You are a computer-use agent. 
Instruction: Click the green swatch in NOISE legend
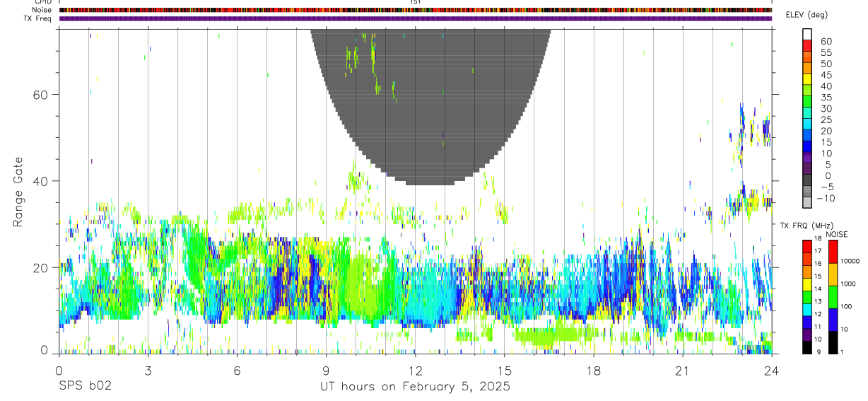click(x=833, y=297)
